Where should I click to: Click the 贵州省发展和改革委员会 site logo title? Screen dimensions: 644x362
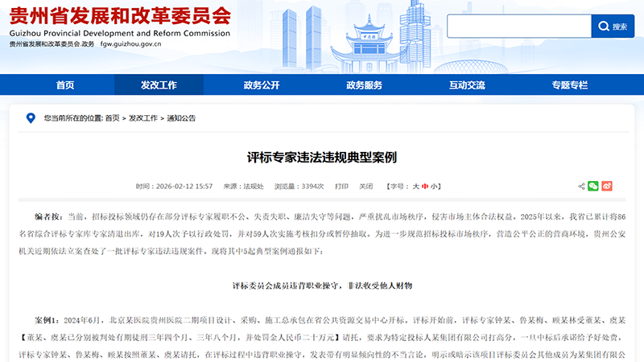click(120, 16)
